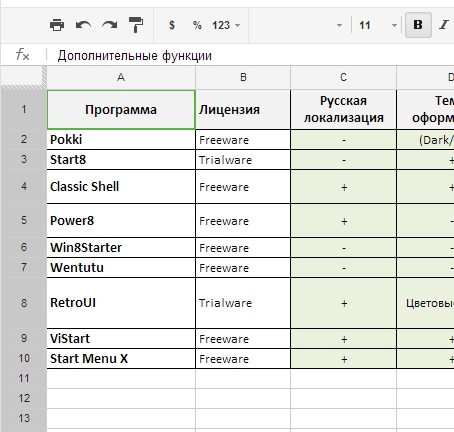Select the Цветовые cell in RetroUI row
Viewport: 454px width, 432px height.
426,303
